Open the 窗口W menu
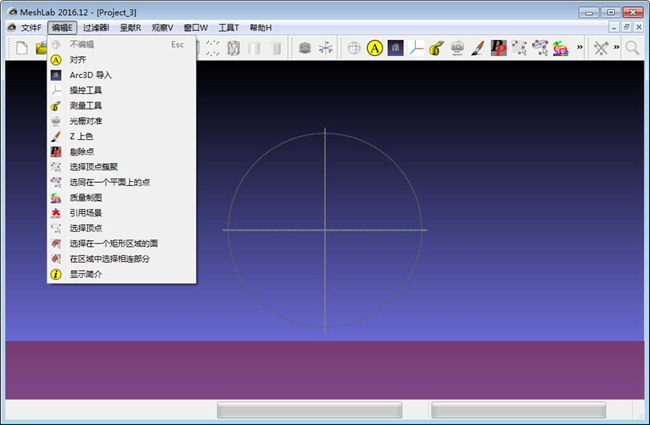This screenshot has width=650, height=425. point(195,28)
